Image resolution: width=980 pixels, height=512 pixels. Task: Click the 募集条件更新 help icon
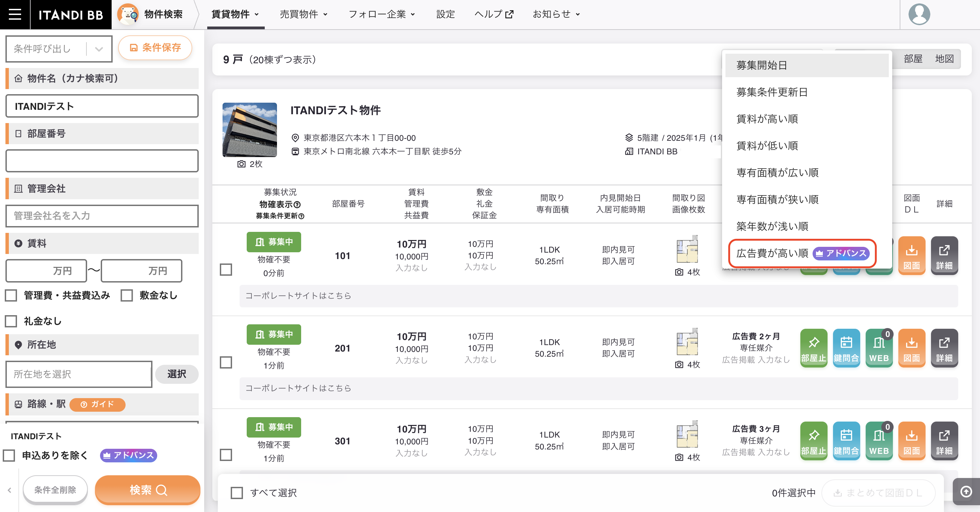[x=301, y=216]
